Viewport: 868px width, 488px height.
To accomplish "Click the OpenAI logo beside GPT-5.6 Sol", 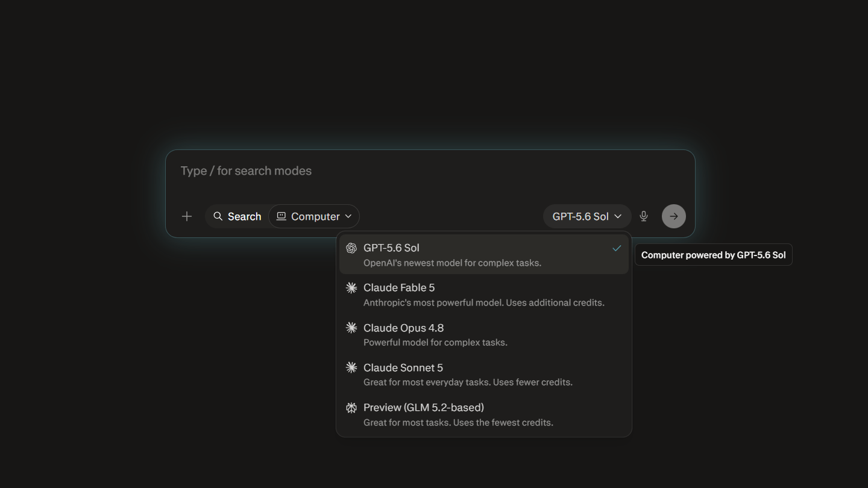I will point(351,248).
